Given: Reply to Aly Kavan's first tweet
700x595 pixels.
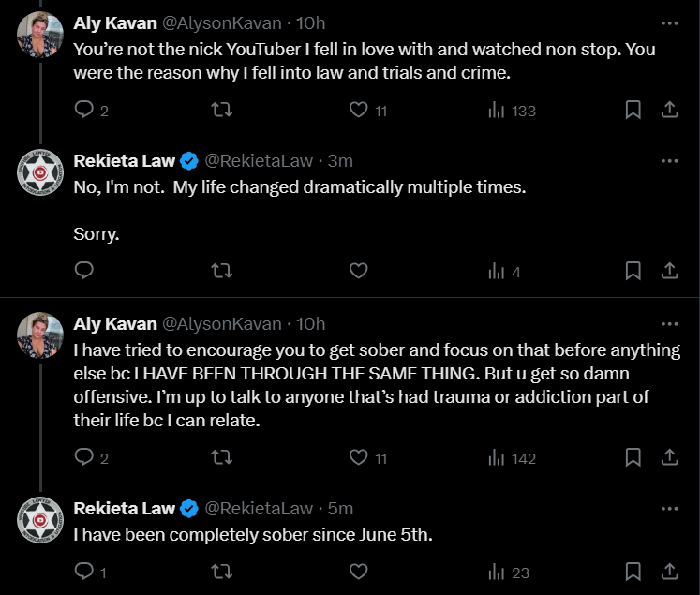Looking at the screenshot, I should [x=84, y=110].
